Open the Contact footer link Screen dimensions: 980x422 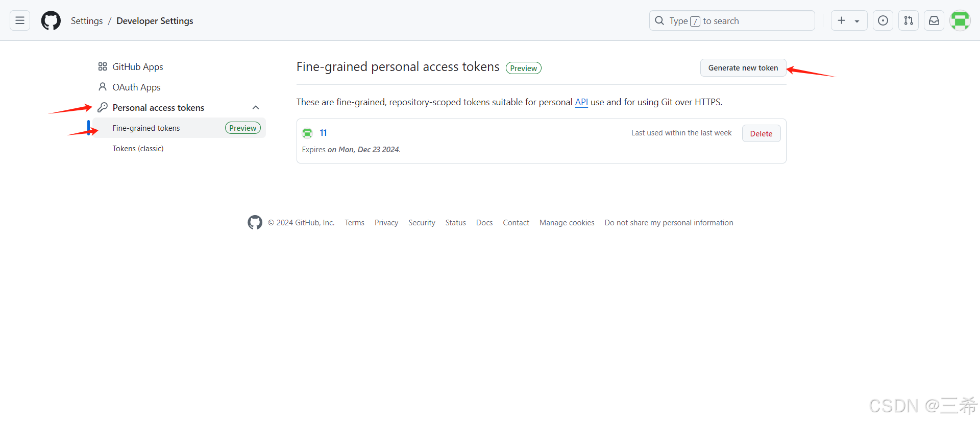516,223
